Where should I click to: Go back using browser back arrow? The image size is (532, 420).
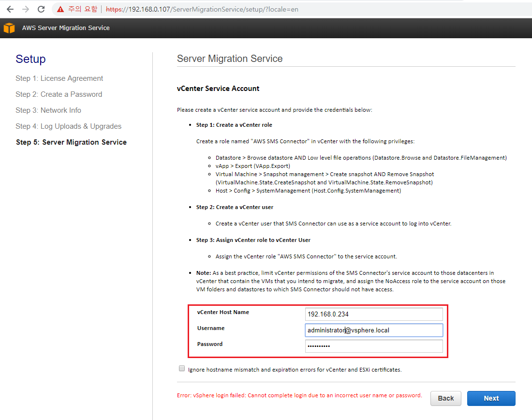10,9
